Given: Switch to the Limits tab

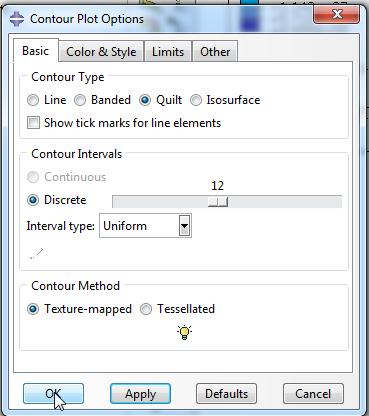Looking at the screenshot, I should [168, 52].
